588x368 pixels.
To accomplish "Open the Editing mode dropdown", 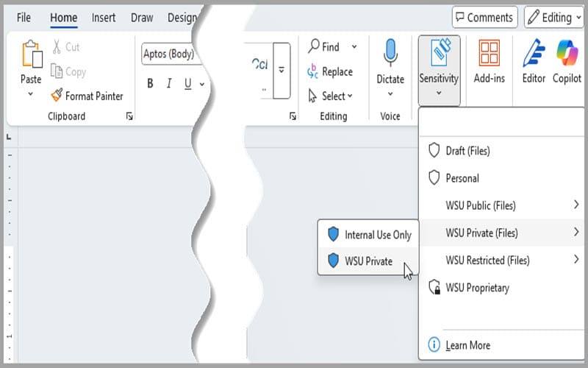I will click(x=554, y=17).
